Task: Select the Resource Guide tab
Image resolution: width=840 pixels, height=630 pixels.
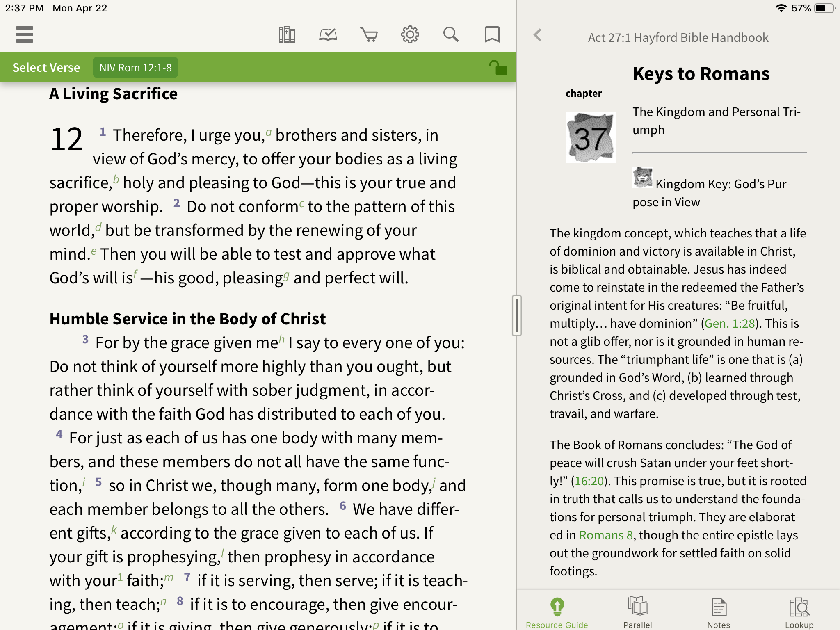Action: 557,613
